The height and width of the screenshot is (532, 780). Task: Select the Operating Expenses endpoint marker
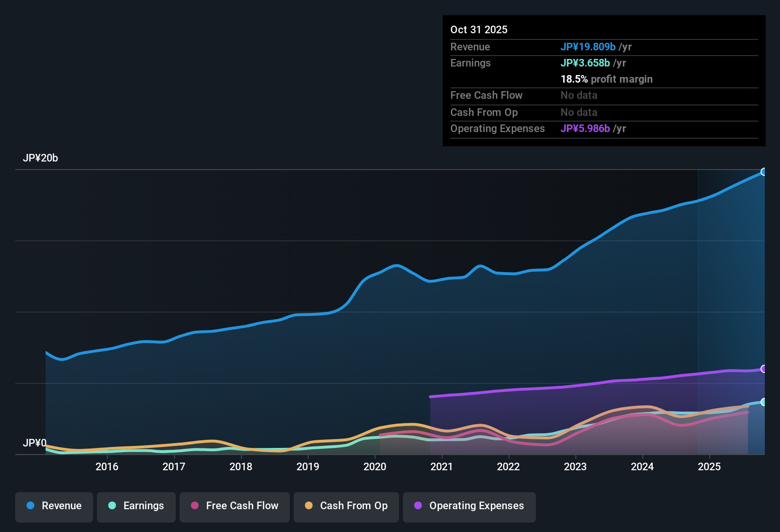764,368
